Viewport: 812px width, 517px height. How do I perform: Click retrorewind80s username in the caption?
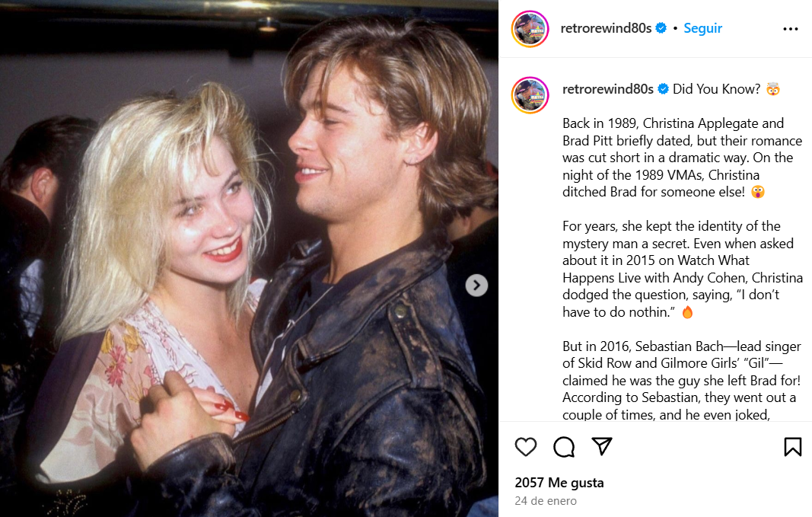[x=608, y=89]
